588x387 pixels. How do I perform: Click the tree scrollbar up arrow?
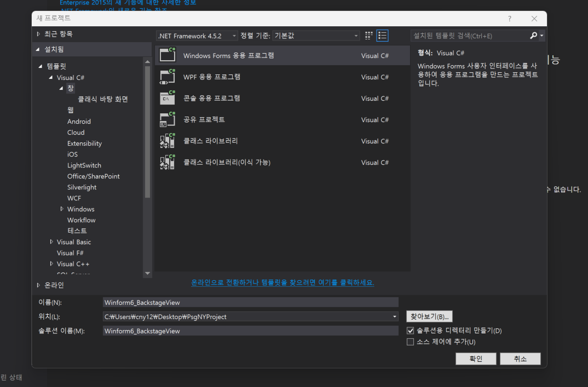click(147, 61)
